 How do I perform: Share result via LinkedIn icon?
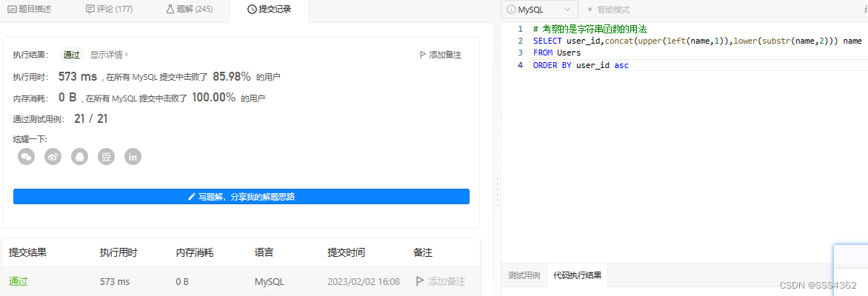click(x=133, y=157)
